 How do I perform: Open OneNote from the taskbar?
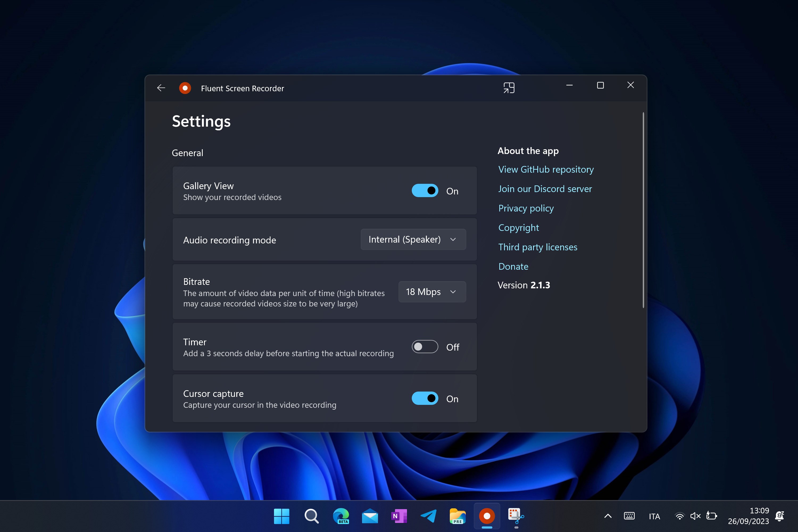[x=399, y=516]
